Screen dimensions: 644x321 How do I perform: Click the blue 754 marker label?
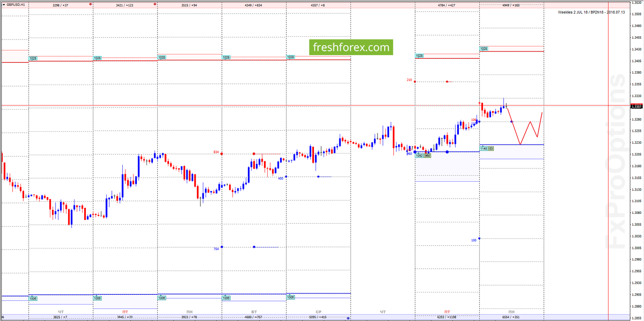(x=216, y=249)
